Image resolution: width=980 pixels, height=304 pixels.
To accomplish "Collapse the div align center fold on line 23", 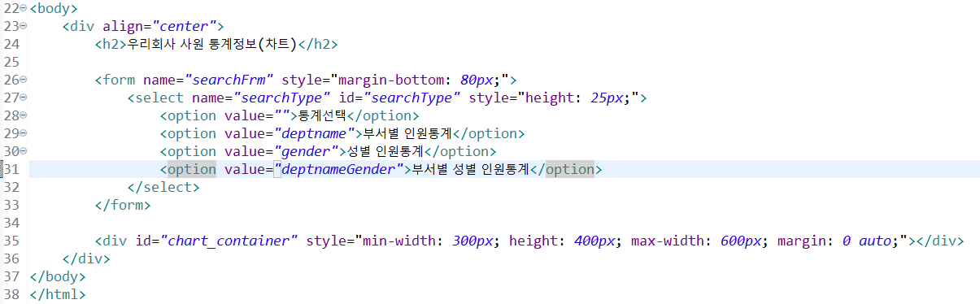I will click(x=23, y=26).
